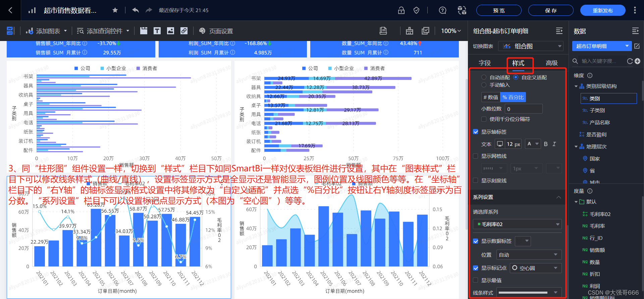The image size is (644, 299).
Task: Refresh the dataset field list
Action: (630, 61)
